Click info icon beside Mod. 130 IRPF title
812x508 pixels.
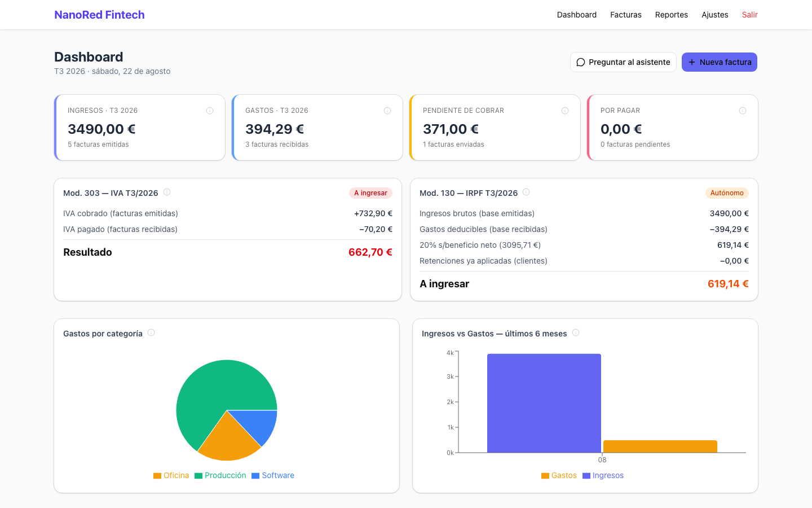tap(526, 192)
